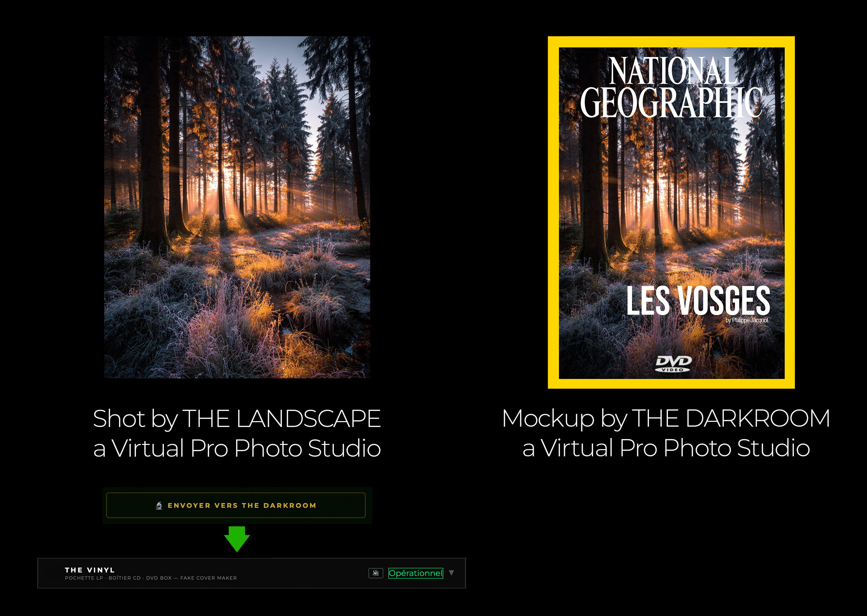Click 'by Philippe Jacquot' credit text
Screen dimensions: 867x616
pos(747,320)
